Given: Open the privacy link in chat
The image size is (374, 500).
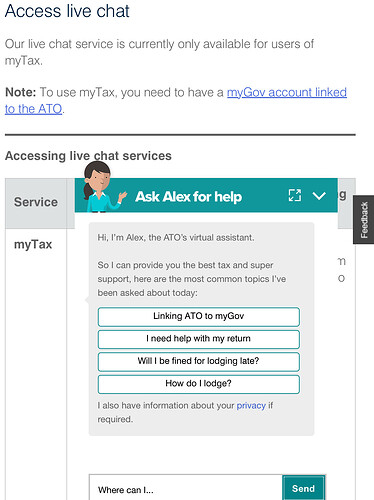Looking at the screenshot, I should 251,406.
